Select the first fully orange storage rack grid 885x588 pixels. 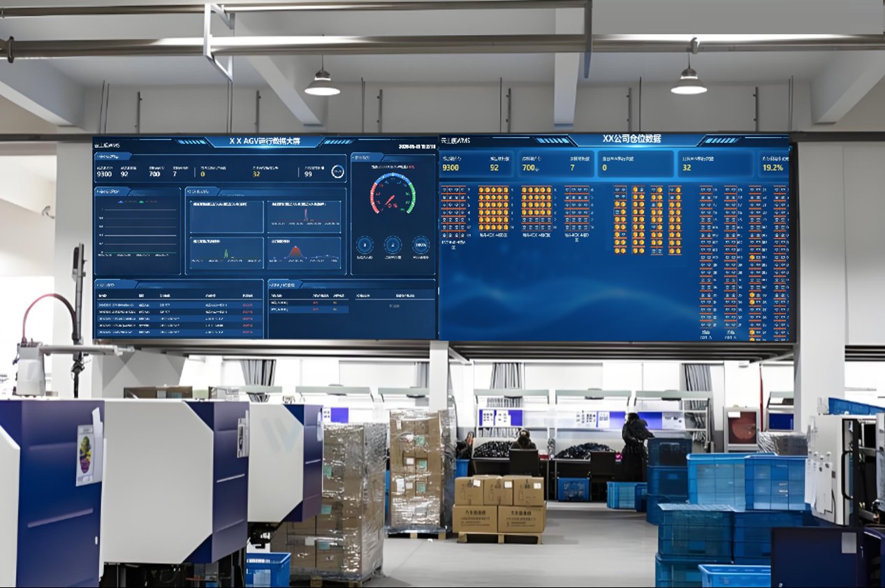(x=493, y=208)
